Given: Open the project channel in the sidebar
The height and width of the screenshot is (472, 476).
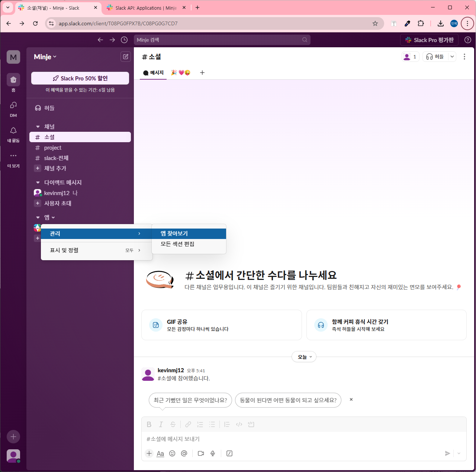Looking at the screenshot, I should coord(80,148).
